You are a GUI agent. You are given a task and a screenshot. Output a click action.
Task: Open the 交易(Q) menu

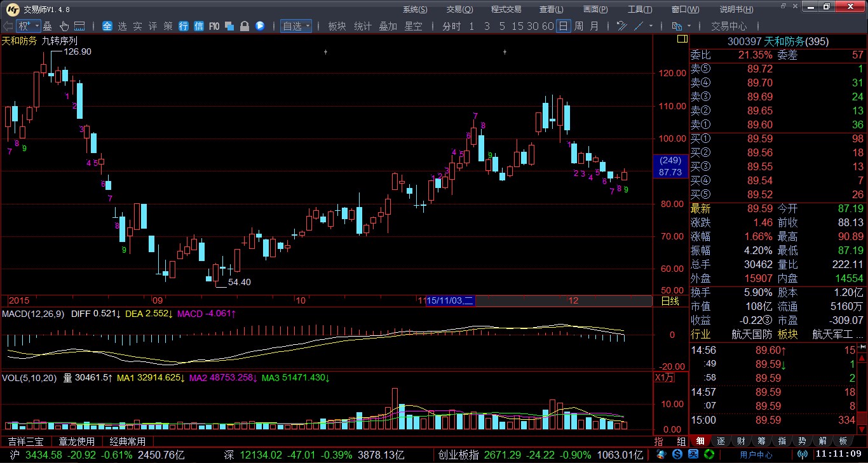459,9
